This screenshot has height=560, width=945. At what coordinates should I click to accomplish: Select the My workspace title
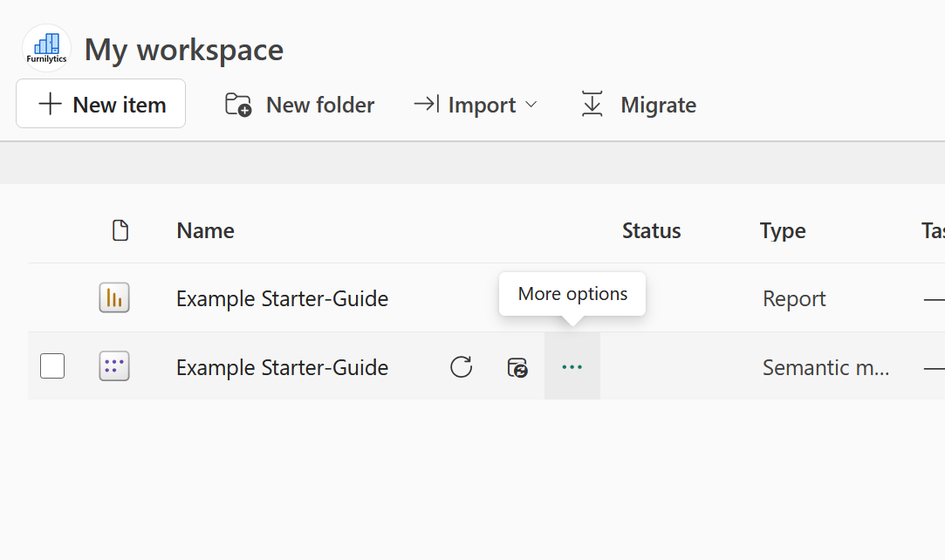[183, 49]
